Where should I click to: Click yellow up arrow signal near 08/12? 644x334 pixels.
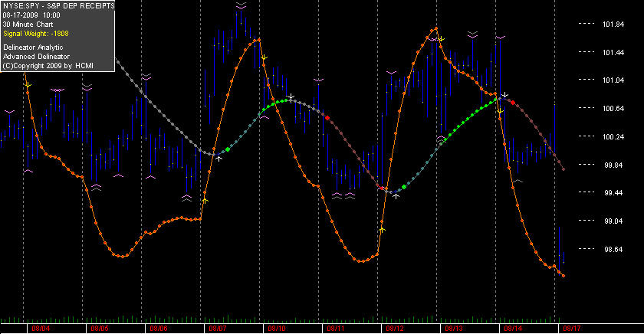coord(382,230)
